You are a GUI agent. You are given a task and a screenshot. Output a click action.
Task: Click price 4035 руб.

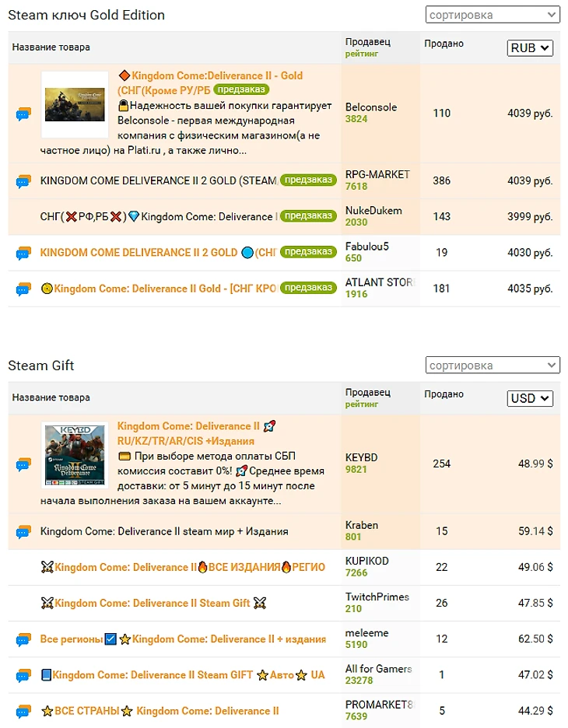coord(530,289)
